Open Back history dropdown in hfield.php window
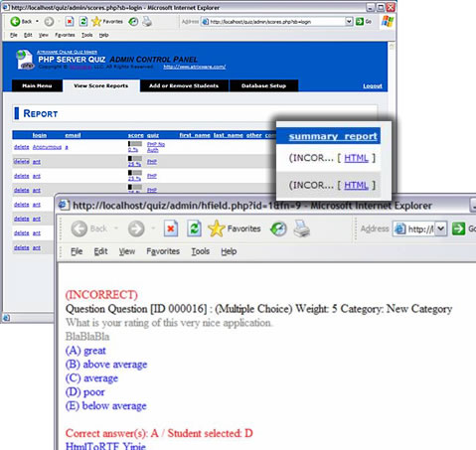This screenshot has height=450, width=476. (116, 228)
